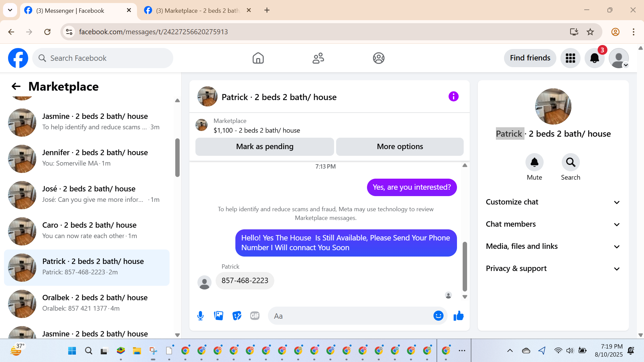This screenshot has height=362, width=644.
Task: Select Patrick conversation in the list
Action: (87, 267)
